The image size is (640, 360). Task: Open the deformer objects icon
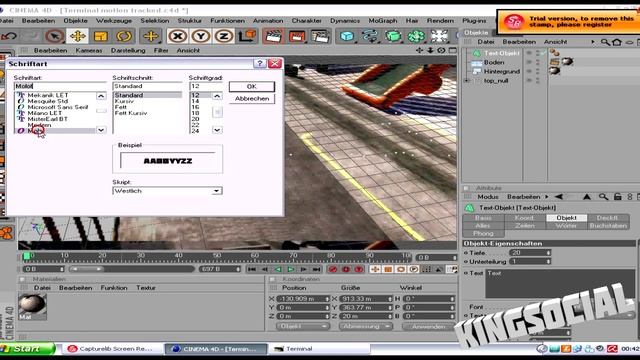pyautogui.click(x=439, y=36)
